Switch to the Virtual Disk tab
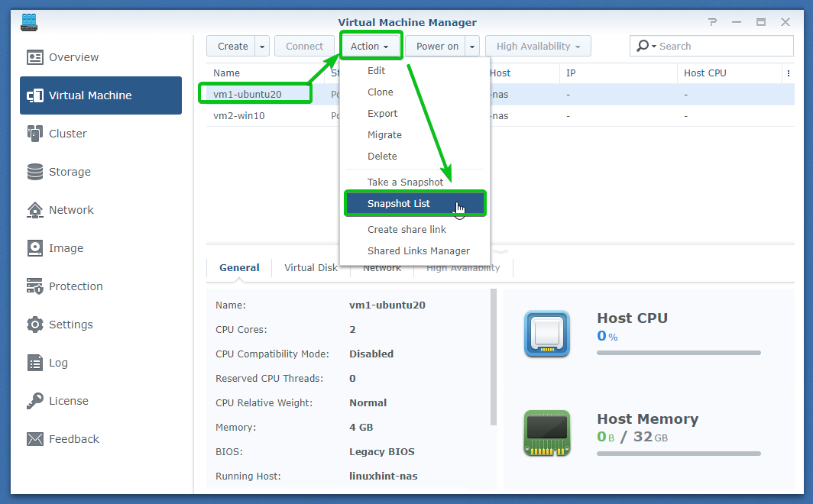This screenshot has width=813, height=504. pyautogui.click(x=311, y=268)
